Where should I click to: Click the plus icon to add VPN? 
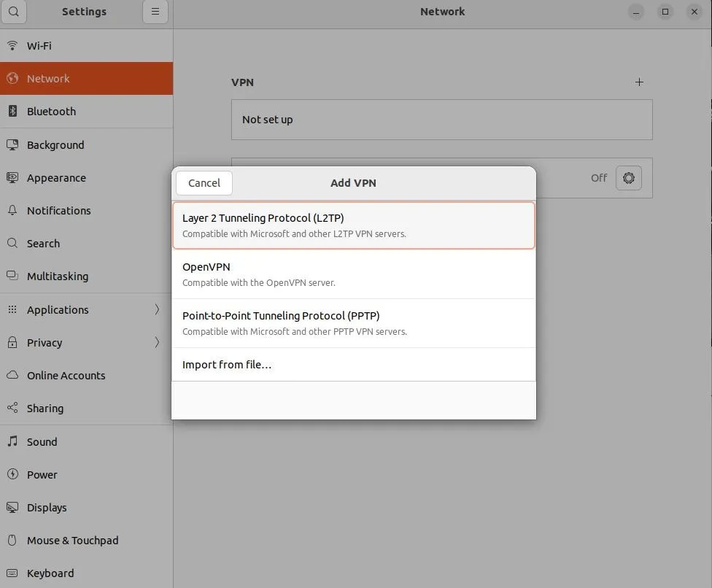click(639, 82)
